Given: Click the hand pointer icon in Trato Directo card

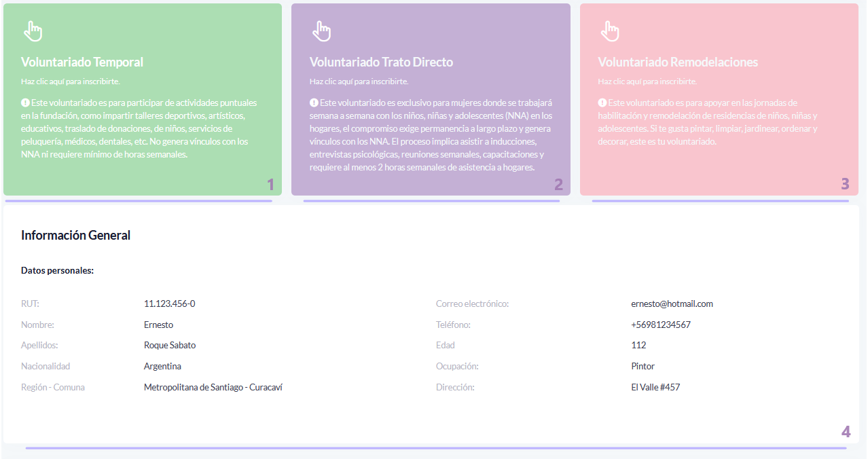Looking at the screenshot, I should tap(321, 31).
